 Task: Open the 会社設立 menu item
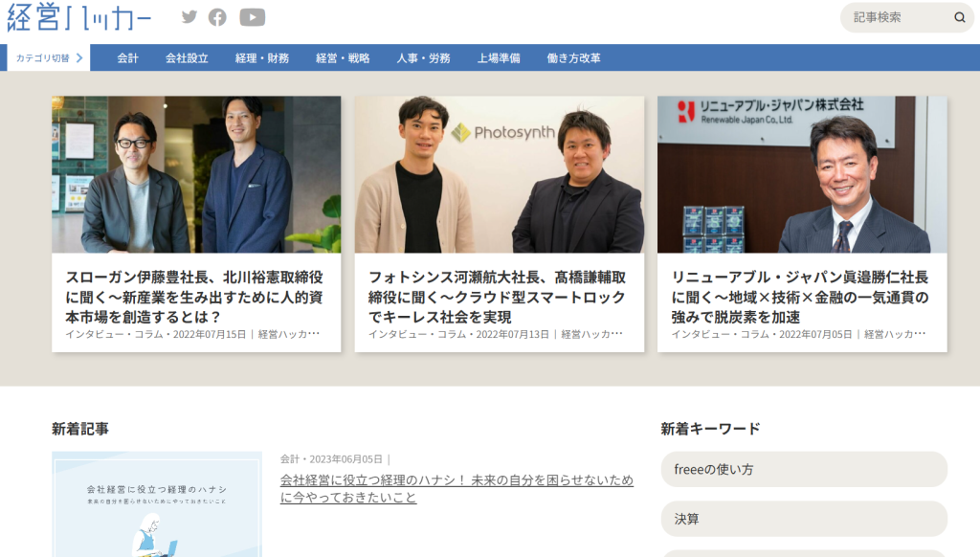point(187,58)
